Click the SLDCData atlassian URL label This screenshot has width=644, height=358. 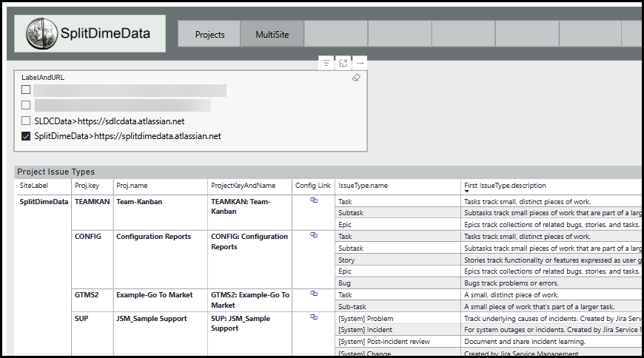point(110,121)
